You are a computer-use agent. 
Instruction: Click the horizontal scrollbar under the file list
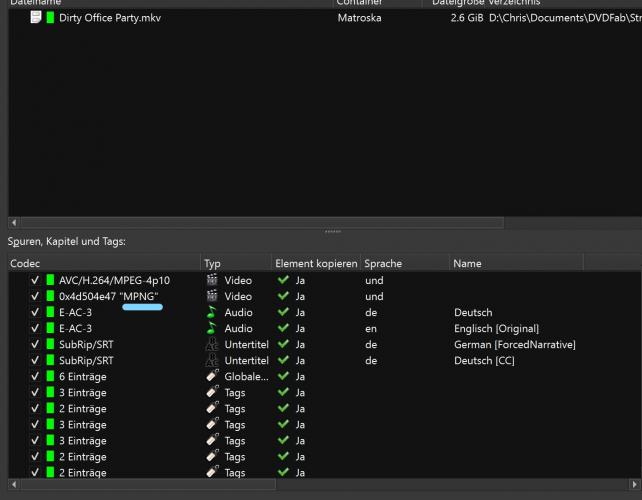coord(260,222)
